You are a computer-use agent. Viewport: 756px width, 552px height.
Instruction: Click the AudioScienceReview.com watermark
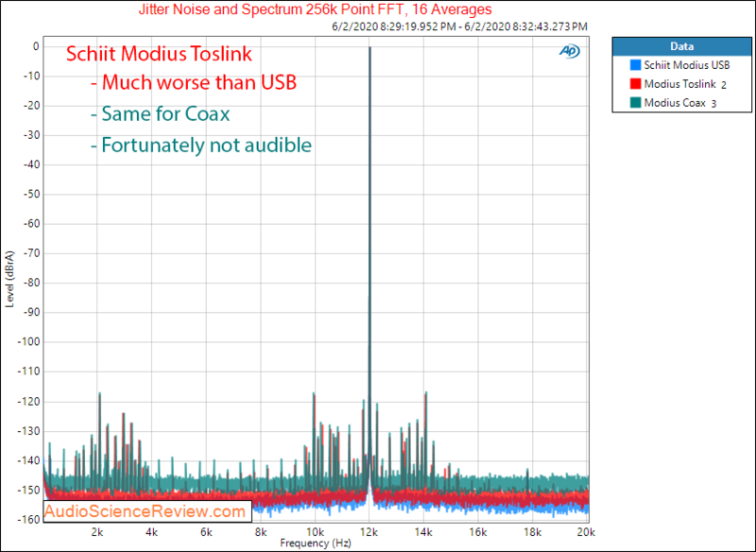[146, 512]
